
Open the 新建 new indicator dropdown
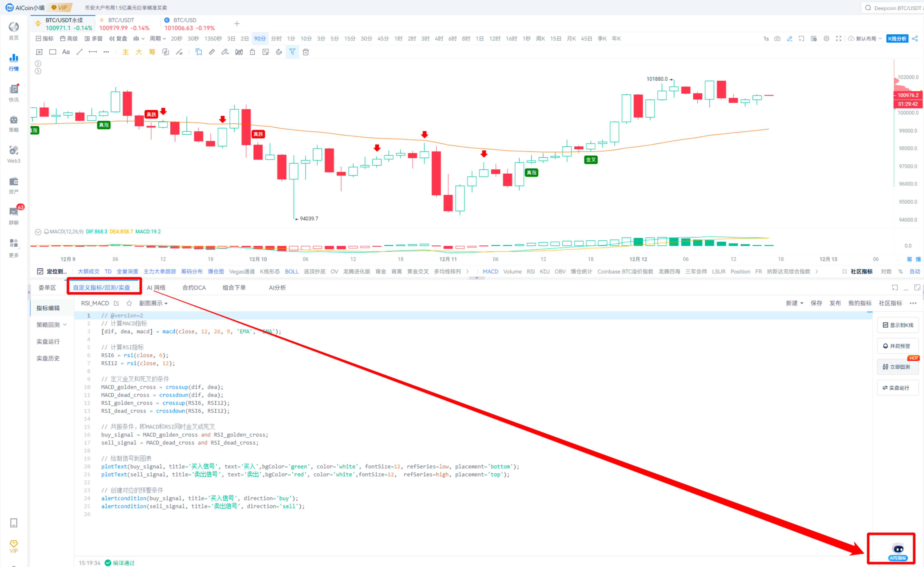click(795, 303)
